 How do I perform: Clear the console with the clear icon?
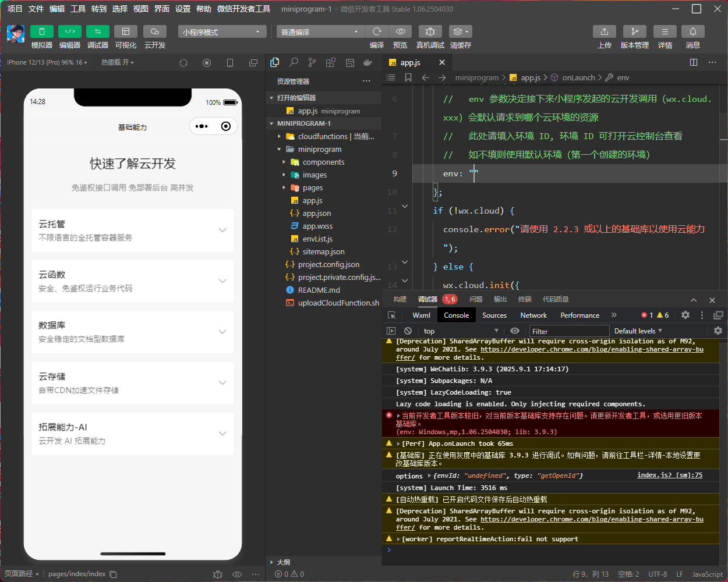pos(408,331)
